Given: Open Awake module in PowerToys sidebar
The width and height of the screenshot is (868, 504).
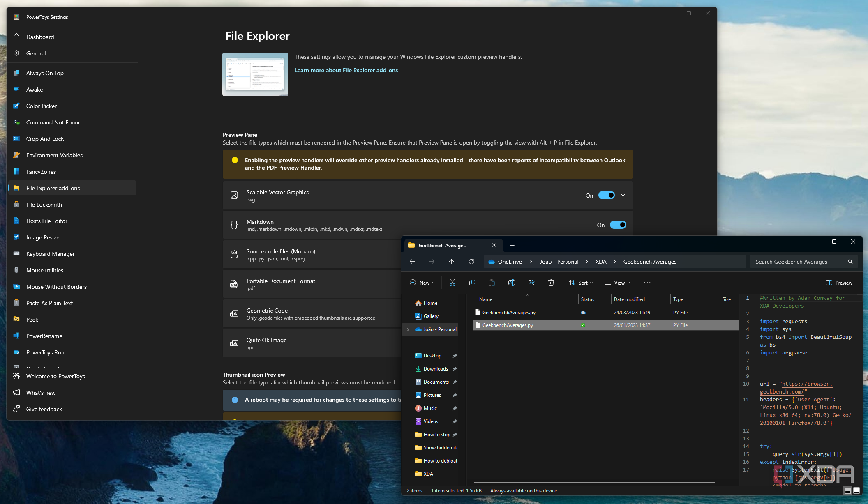Looking at the screenshot, I should point(72,90).
